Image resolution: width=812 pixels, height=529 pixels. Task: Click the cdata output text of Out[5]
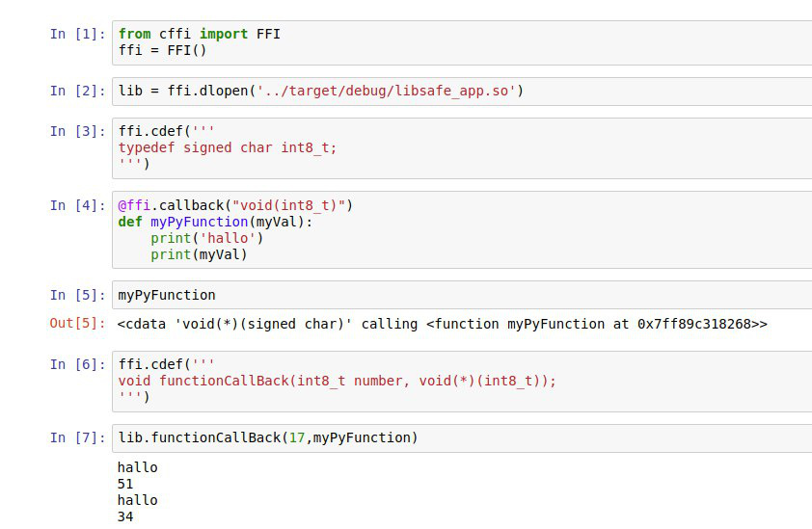click(x=442, y=324)
